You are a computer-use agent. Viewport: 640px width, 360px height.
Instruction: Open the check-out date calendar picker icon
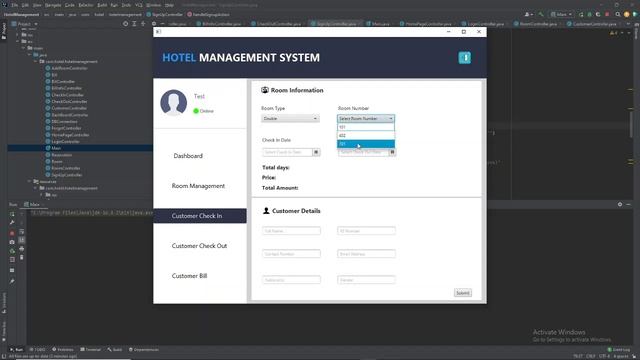click(392, 152)
